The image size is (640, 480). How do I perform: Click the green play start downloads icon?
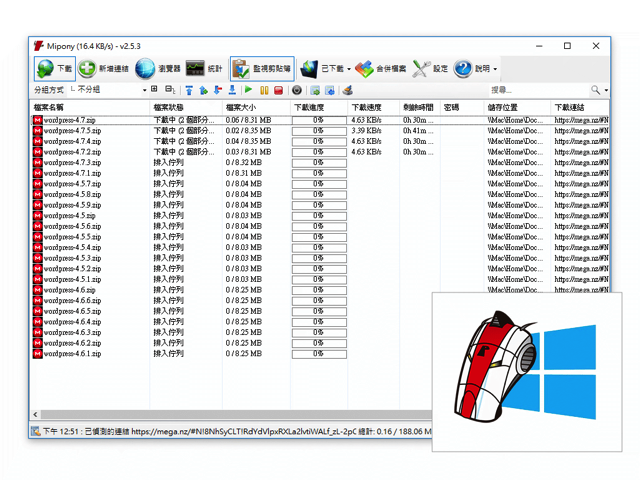[x=249, y=90]
